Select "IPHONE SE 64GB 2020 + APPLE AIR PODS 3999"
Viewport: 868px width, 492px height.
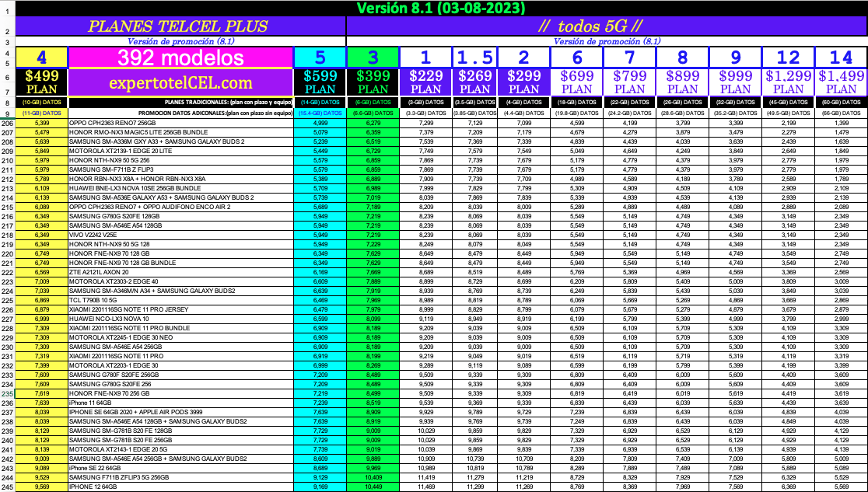coord(180,412)
